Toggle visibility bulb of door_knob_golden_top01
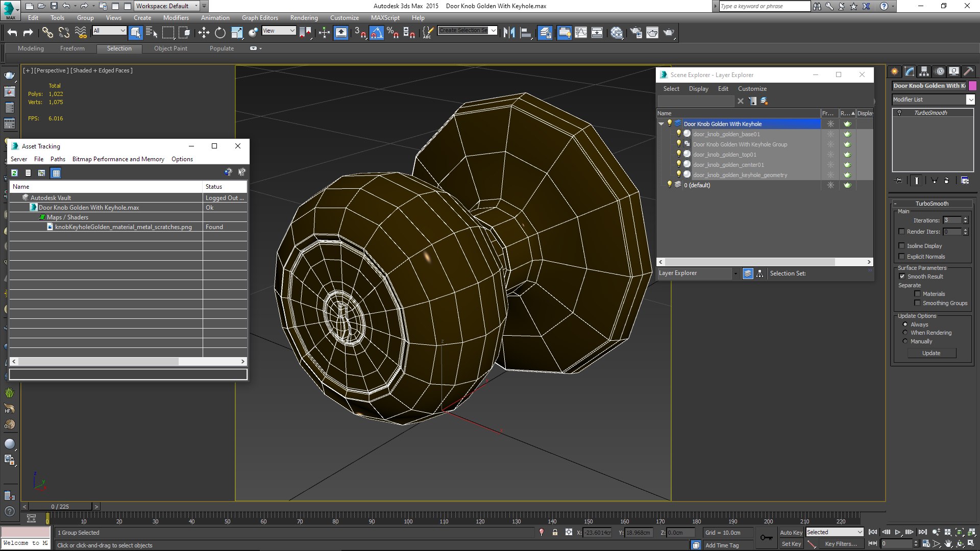Viewport: 980px width, 551px height. click(x=678, y=154)
